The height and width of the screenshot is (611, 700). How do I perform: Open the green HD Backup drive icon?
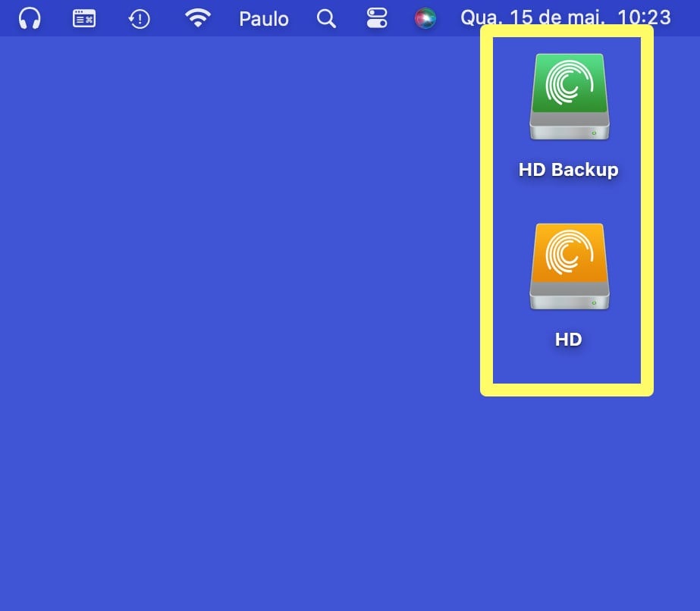coord(569,97)
